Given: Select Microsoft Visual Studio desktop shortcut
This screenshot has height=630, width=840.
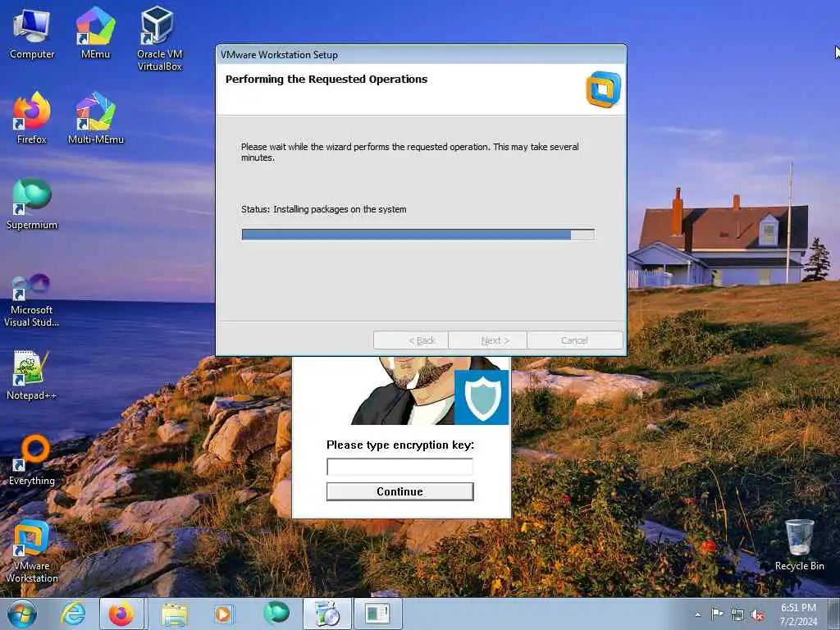Looking at the screenshot, I should coord(32,300).
